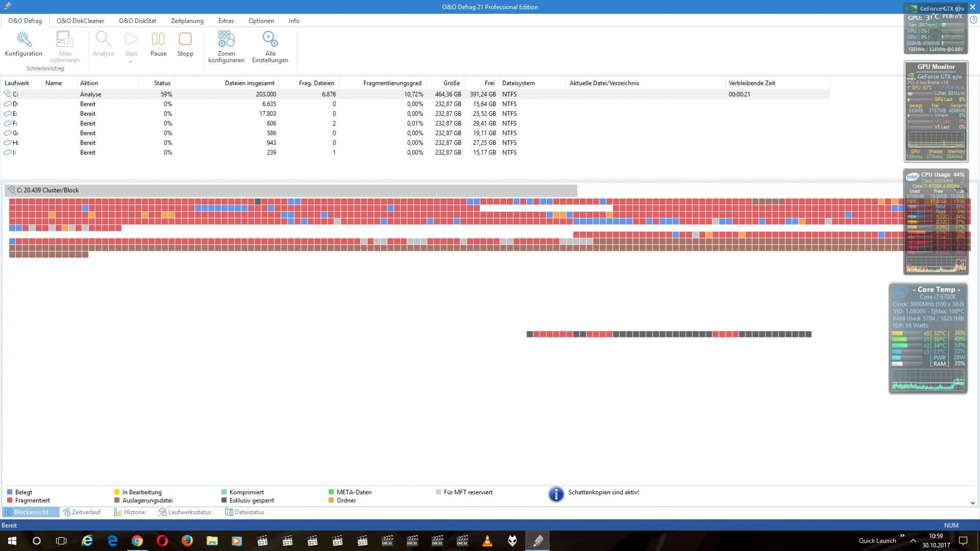Screen dimensions: 980x551
Task: Expand the Start button dropdown arrow
Action: pos(131,63)
